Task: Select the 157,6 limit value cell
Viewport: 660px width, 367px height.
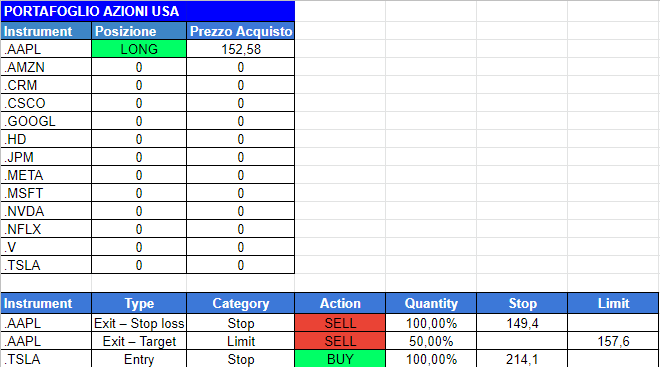Action: 613,341
